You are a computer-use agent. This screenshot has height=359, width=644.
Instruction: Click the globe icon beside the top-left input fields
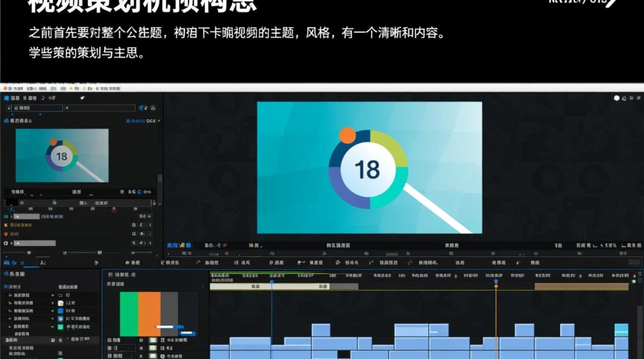(x=141, y=108)
